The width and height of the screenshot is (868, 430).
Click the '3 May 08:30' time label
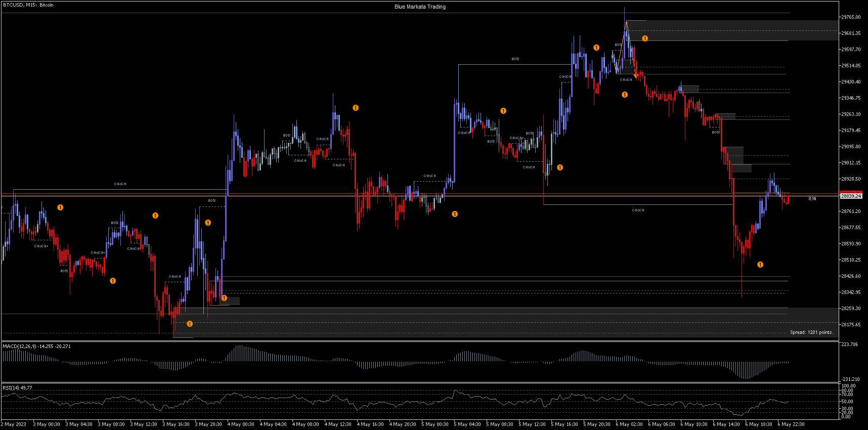(111, 424)
